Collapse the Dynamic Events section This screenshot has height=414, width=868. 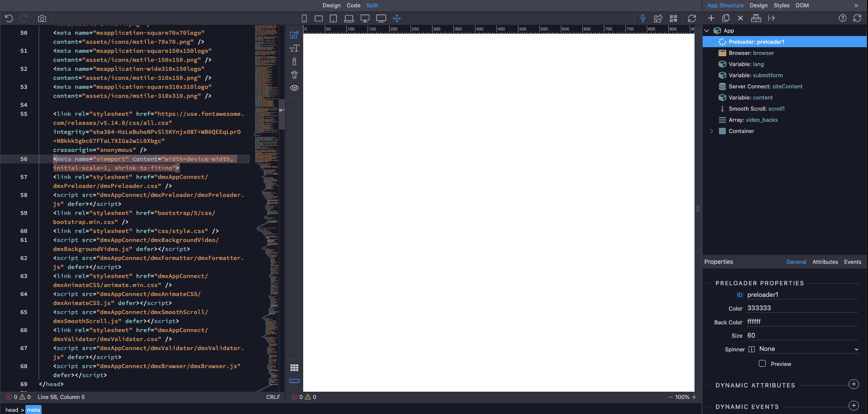pos(709,407)
